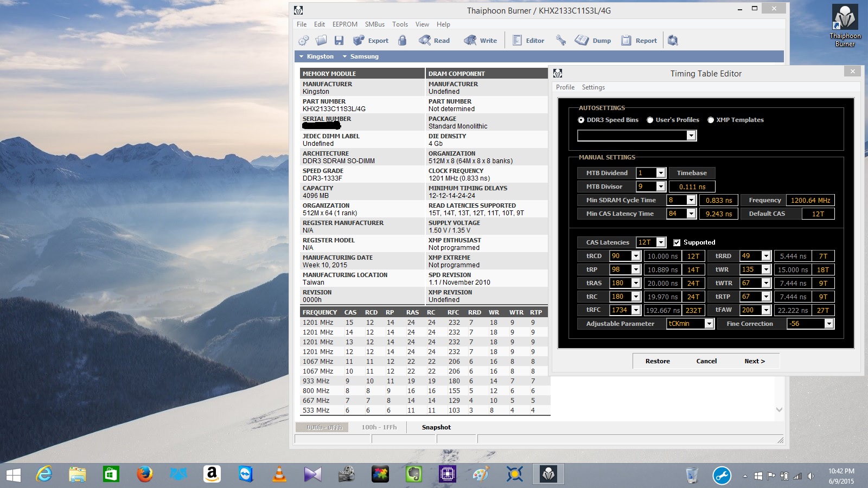
Task: Click the wrench tool icon
Action: click(561, 41)
